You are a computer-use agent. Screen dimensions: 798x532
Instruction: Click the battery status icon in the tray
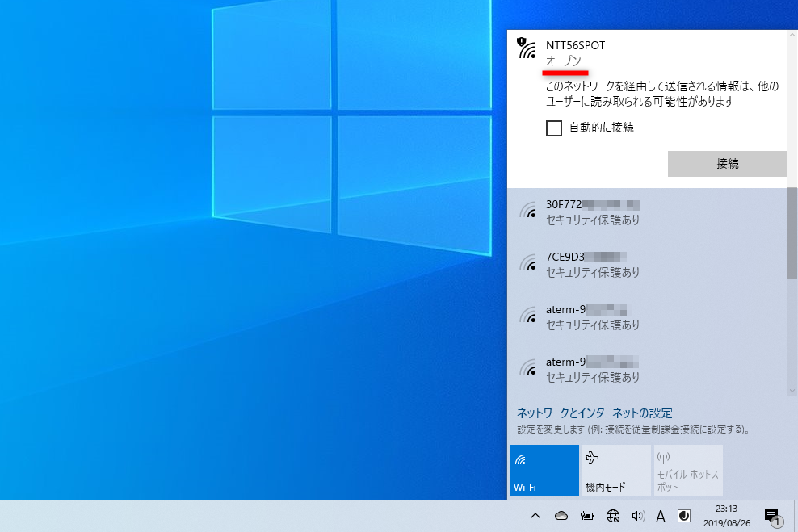click(587, 517)
